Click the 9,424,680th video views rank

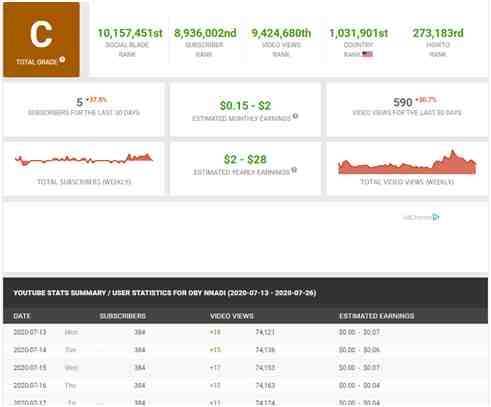[x=281, y=33]
